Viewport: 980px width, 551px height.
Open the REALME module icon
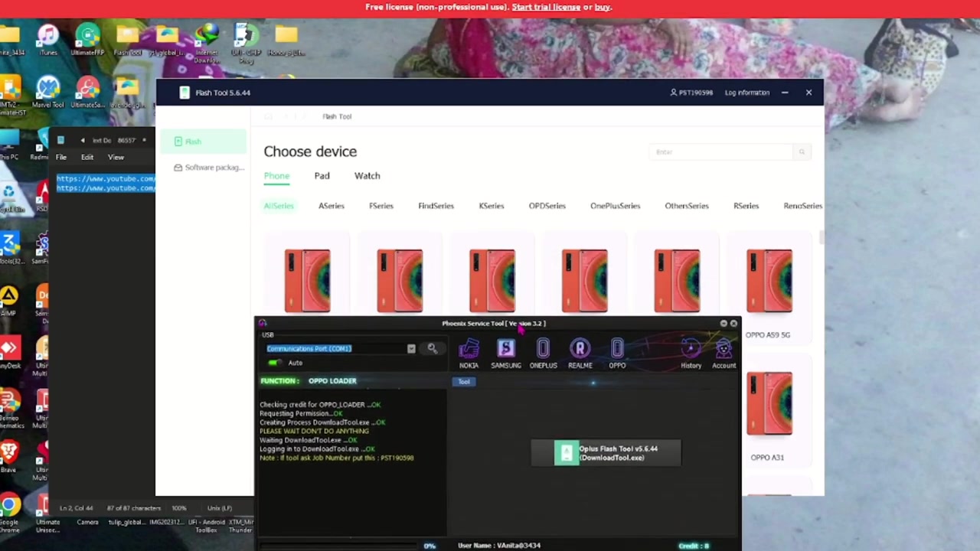[x=580, y=354]
